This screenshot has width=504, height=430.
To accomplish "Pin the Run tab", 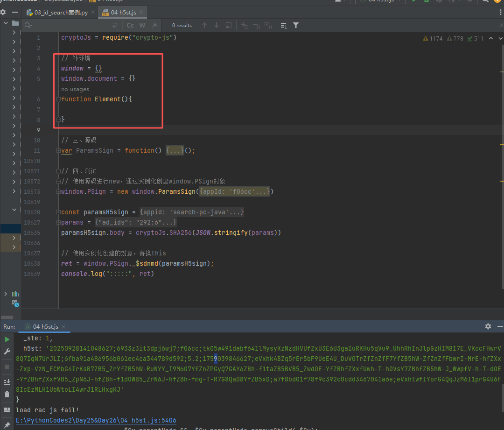I will [x=7, y=425].
